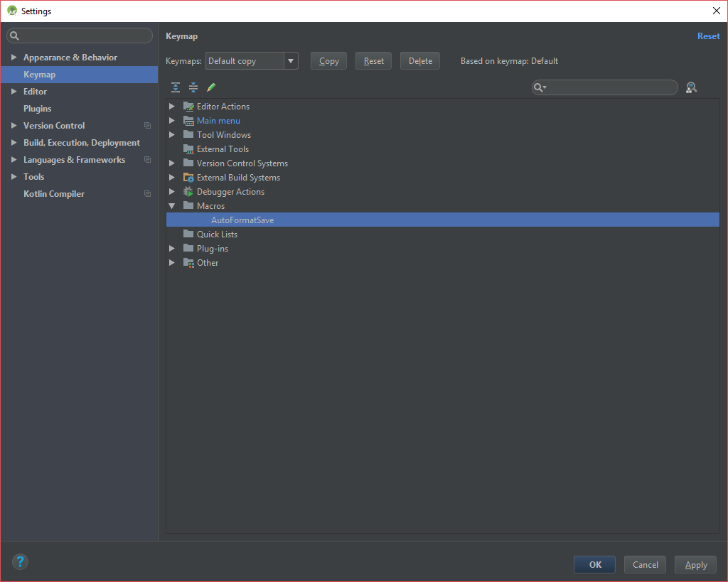728x582 pixels.
Task: Click the Apply button
Action: 695,564
